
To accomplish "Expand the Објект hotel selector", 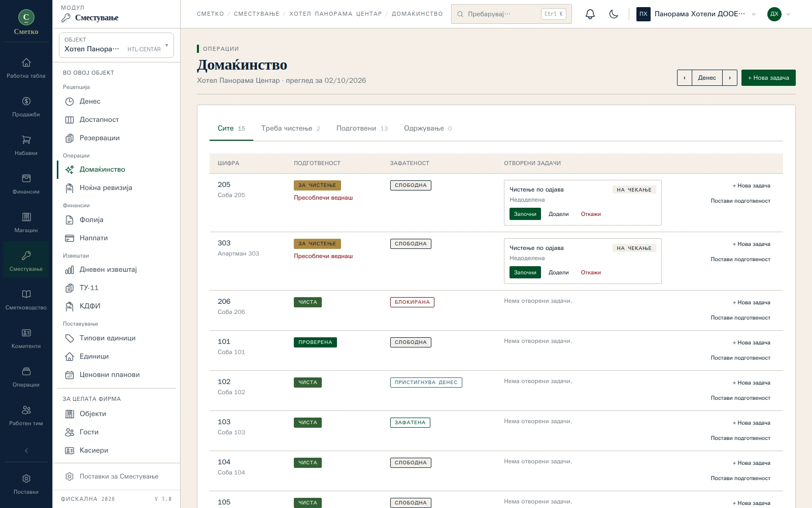I will (x=116, y=45).
